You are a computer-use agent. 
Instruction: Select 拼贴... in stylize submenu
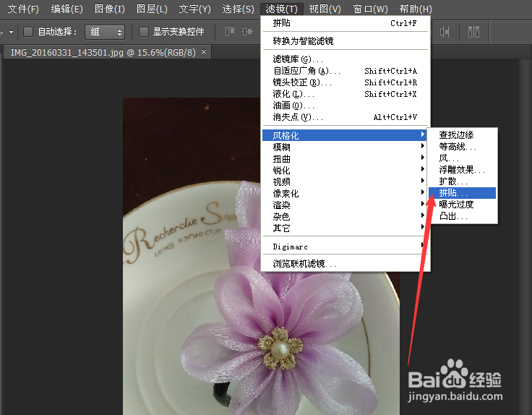click(462, 193)
